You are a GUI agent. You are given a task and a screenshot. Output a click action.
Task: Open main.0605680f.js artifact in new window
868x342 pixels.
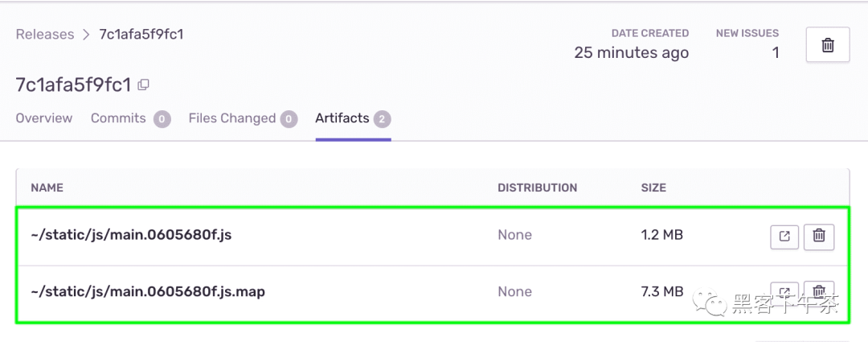(x=784, y=237)
